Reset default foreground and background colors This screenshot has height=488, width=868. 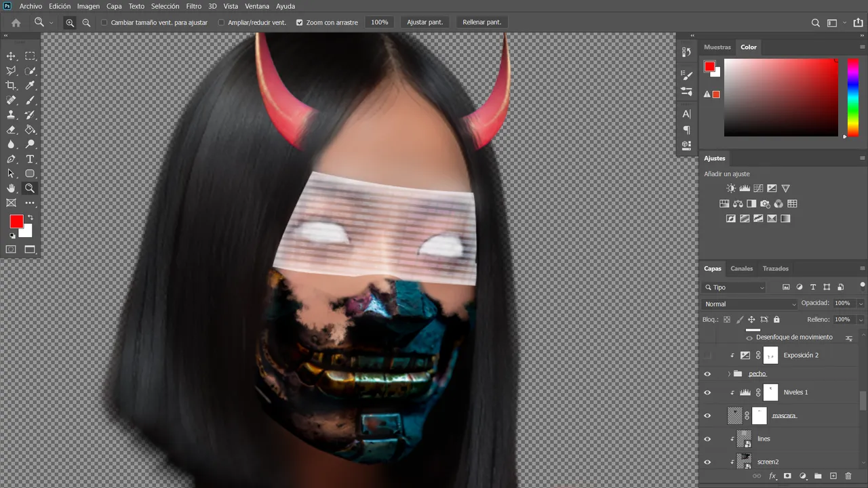click(12, 236)
